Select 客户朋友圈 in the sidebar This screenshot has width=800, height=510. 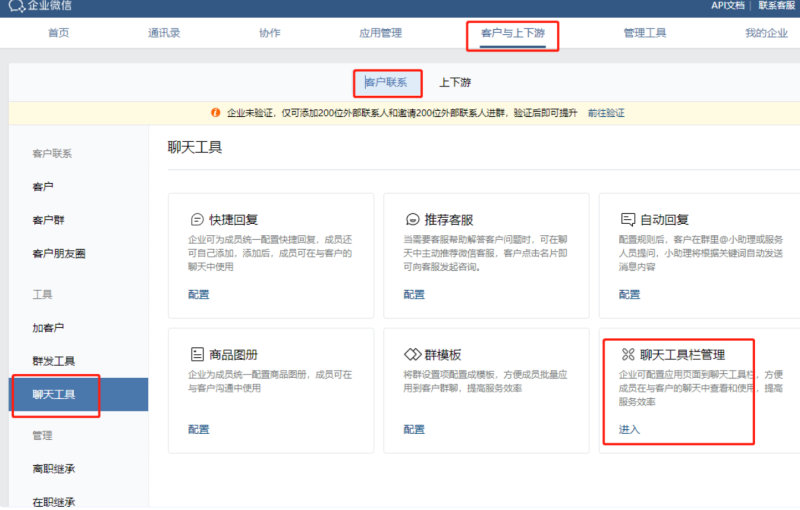[x=59, y=253]
